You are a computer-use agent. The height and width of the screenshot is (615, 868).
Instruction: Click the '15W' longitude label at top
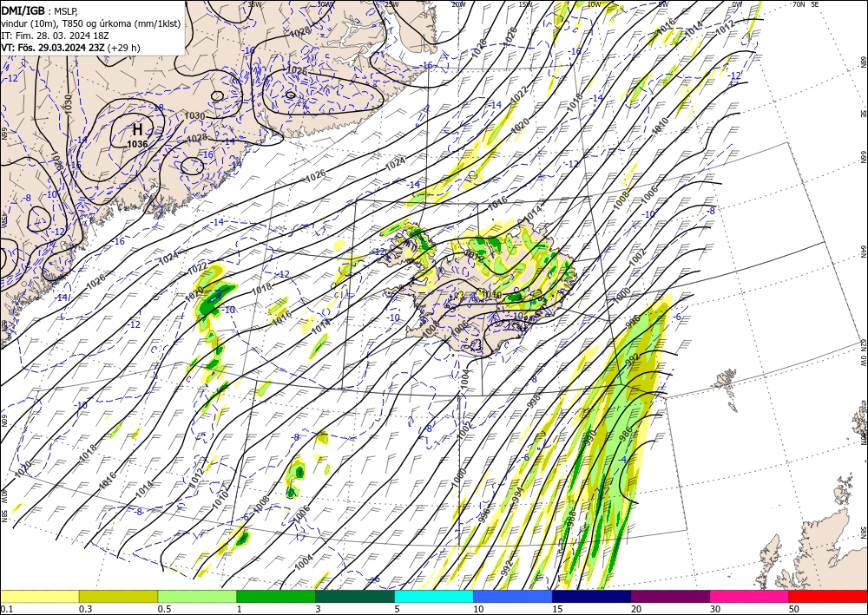click(x=525, y=3)
